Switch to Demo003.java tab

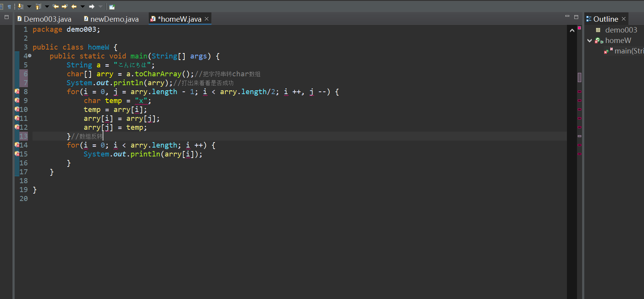click(44, 19)
